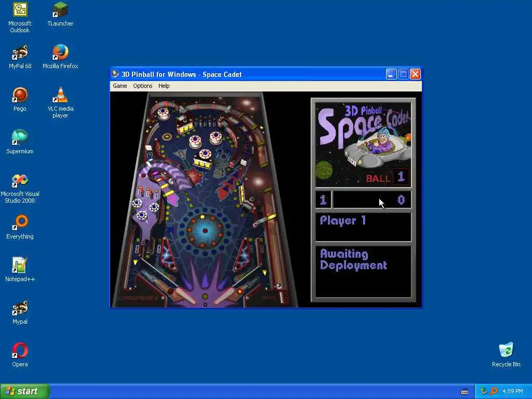Click the VLC media player shortcut
532x399 pixels.
pos(60,103)
